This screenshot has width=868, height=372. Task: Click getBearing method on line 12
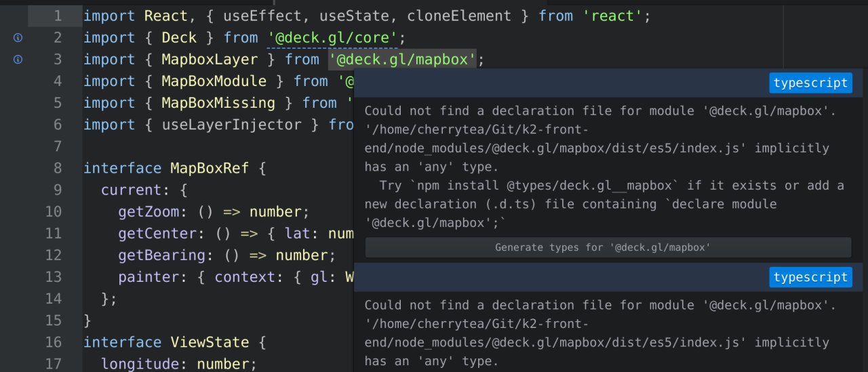click(x=161, y=255)
